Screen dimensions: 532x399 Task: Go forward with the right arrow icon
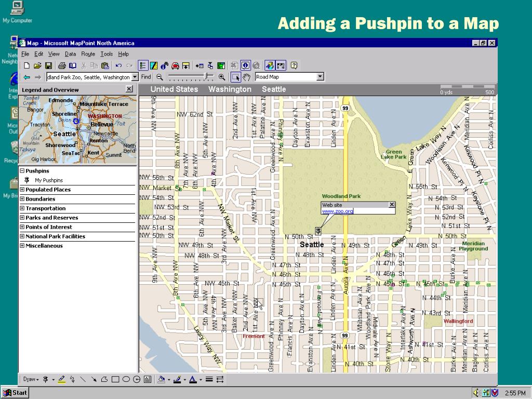coord(37,77)
